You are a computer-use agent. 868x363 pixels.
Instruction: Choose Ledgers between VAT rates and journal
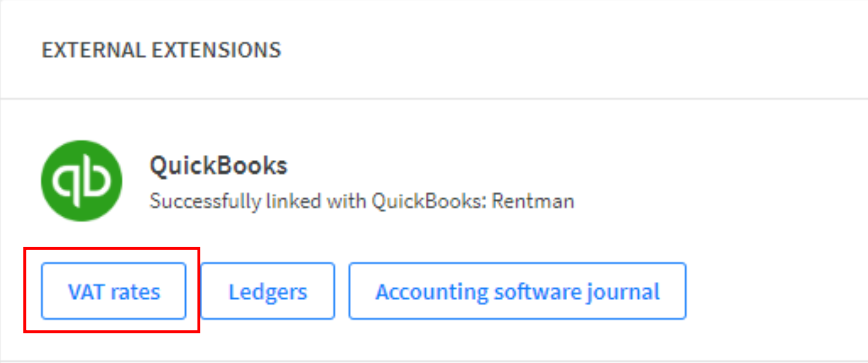click(x=268, y=291)
